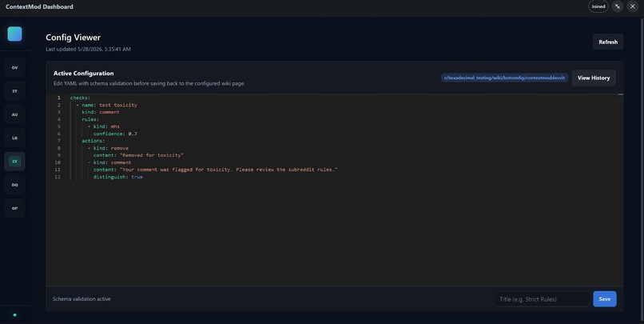Click line number 1 in gutter
The height and width of the screenshot is (324, 644).
pyautogui.click(x=59, y=98)
